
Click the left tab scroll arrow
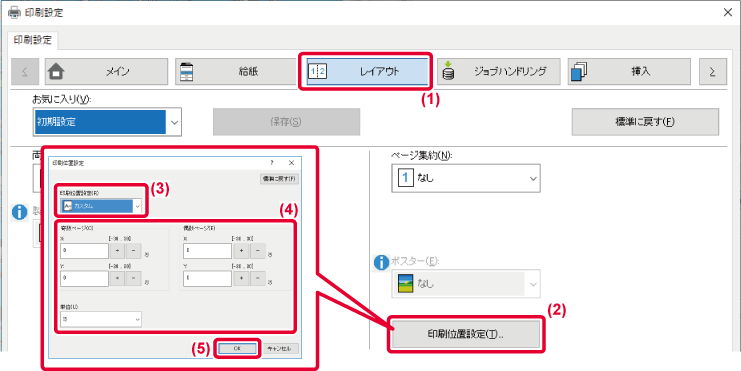(x=24, y=71)
